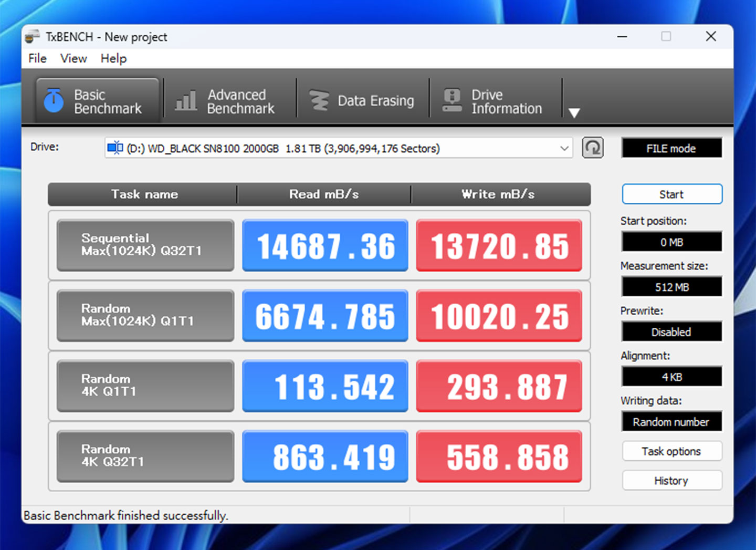Open the Help menu
The width and height of the screenshot is (756, 550).
113,58
